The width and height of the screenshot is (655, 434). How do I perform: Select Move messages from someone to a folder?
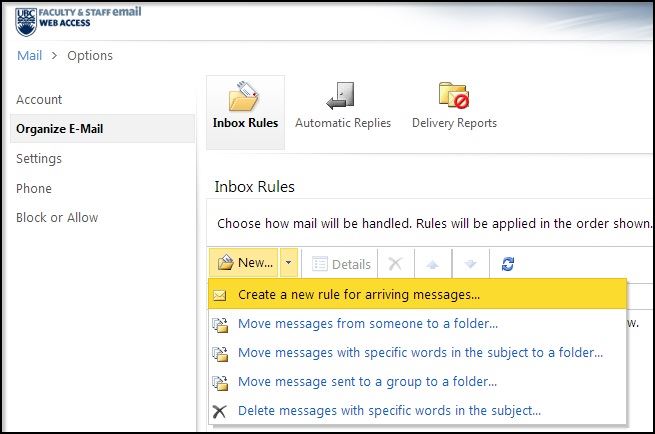click(367, 324)
